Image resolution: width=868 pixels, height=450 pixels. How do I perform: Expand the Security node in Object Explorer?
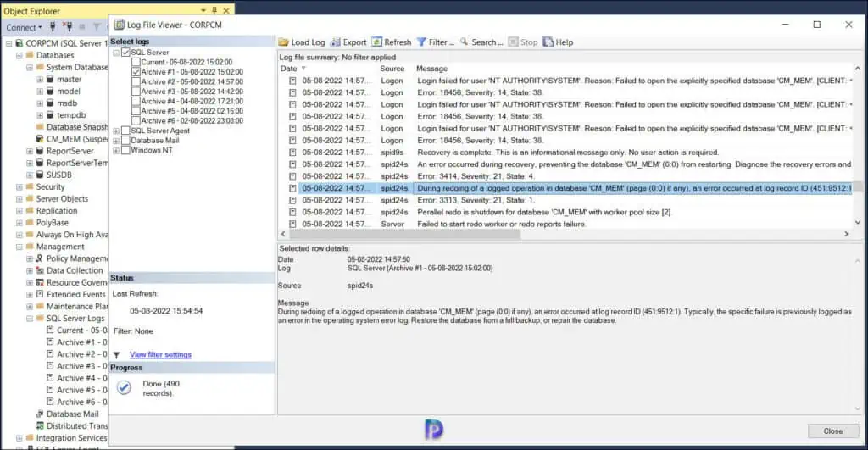pyautogui.click(x=19, y=187)
